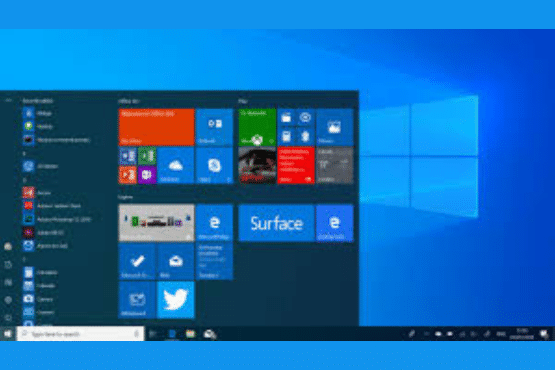Image resolution: width=555 pixels, height=370 pixels.
Task: Click the Windows Start button
Action: coord(8,334)
